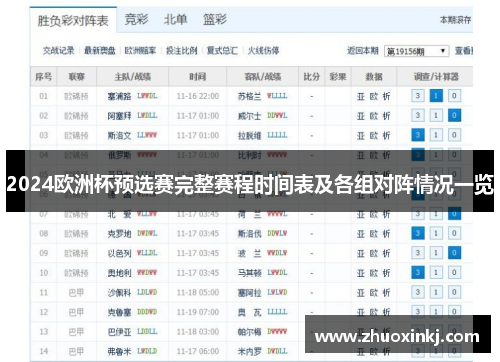Toggle option 1 for match 08

click(x=436, y=233)
